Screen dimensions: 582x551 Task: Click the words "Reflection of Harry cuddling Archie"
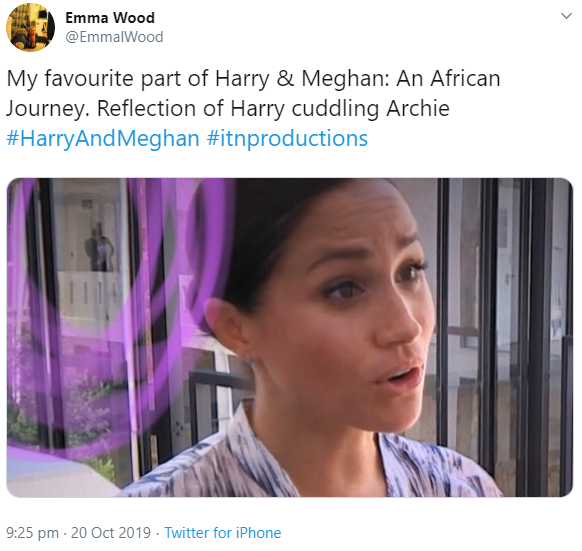pyautogui.click(x=273, y=108)
